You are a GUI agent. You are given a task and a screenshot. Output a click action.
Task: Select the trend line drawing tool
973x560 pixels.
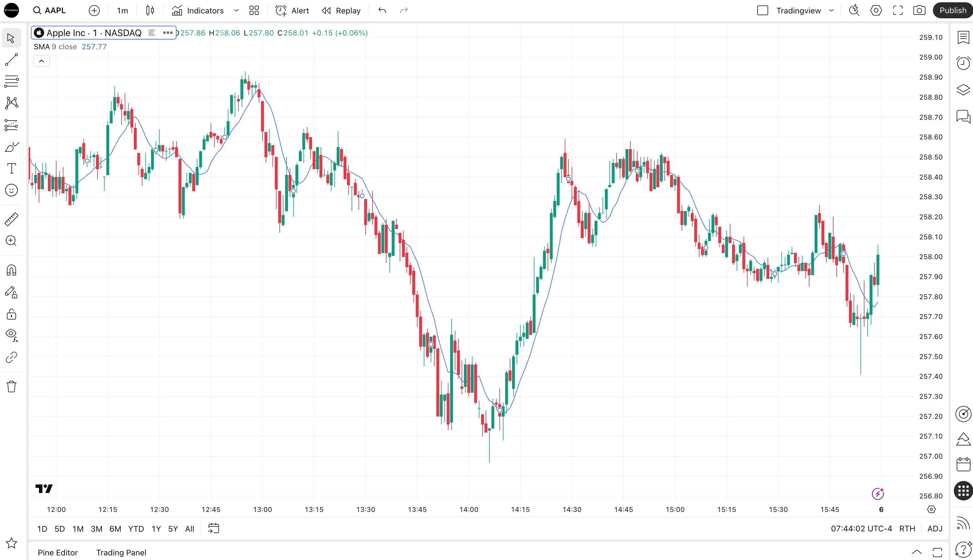click(11, 60)
